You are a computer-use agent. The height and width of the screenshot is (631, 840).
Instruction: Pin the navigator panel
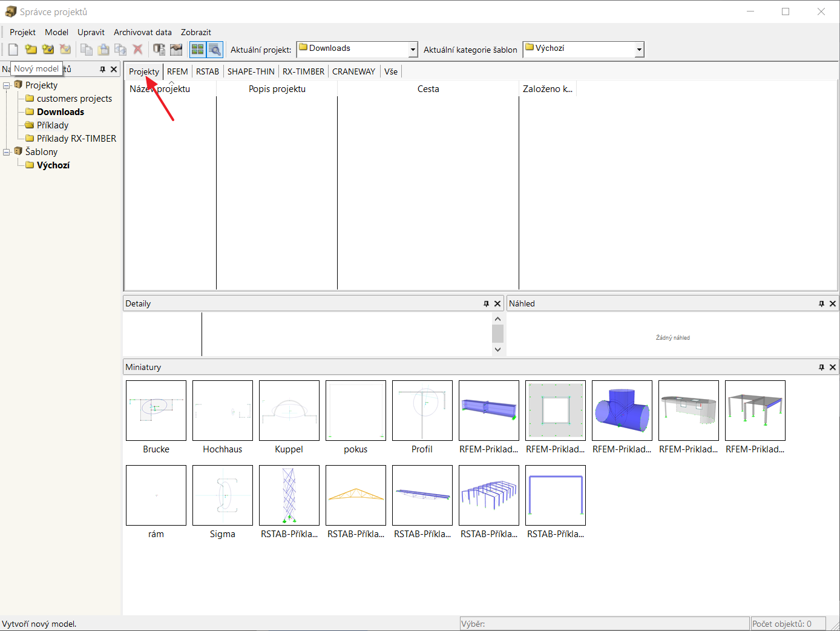pyautogui.click(x=102, y=69)
